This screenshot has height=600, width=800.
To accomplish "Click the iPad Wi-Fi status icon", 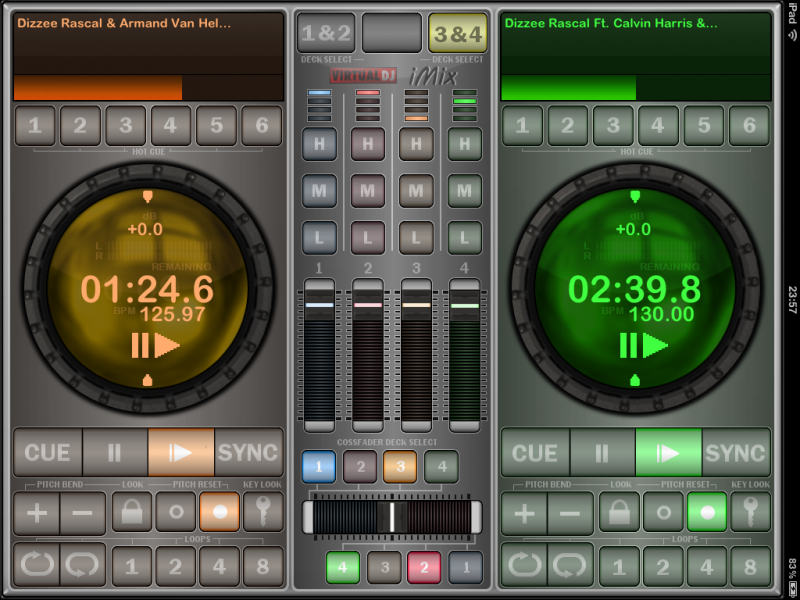I will 792,35.
